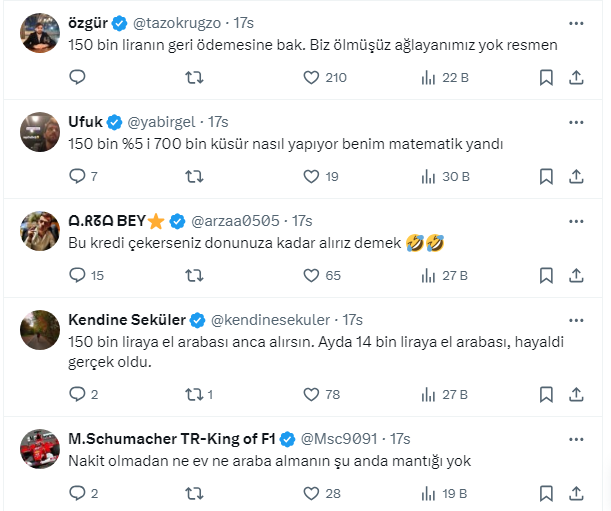Open more options on Kendine Seküler's tweet

[x=576, y=320]
